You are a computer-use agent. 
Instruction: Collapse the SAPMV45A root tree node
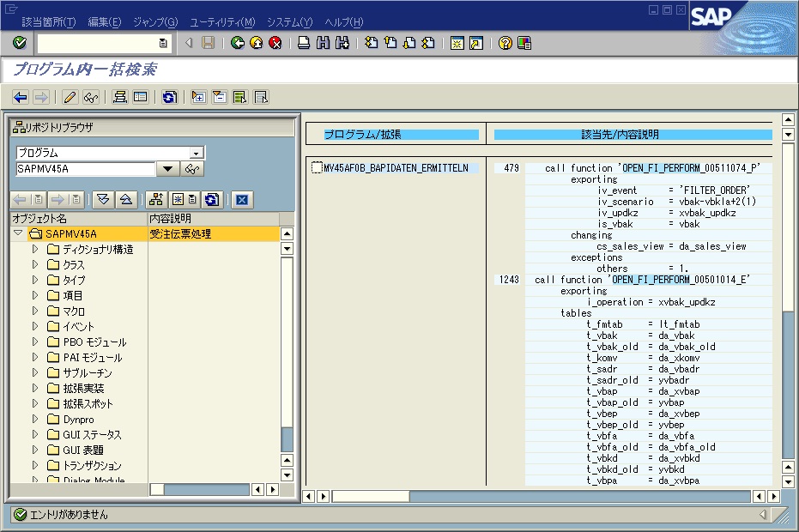point(18,233)
